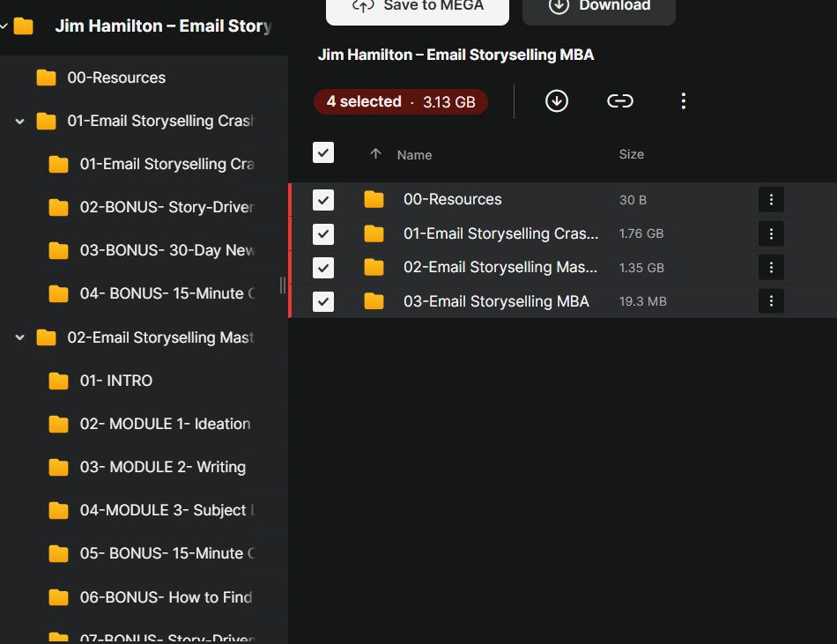
Task: Uncheck the 03-Email Storyselling MBA checkbox
Action: point(323,301)
